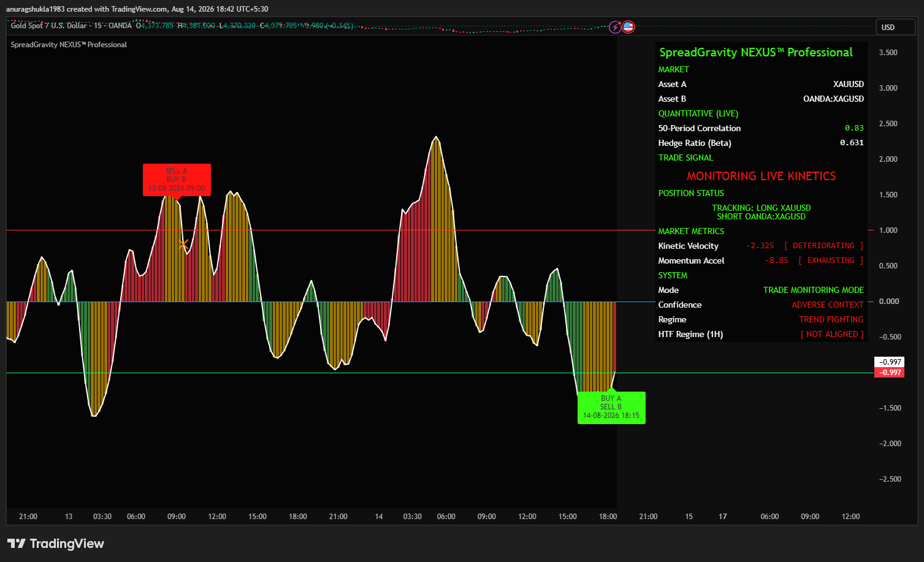This screenshot has width=924, height=562.
Task: Click the TRACKING: LONG XAUUSD status text
Action: [762, 208]
